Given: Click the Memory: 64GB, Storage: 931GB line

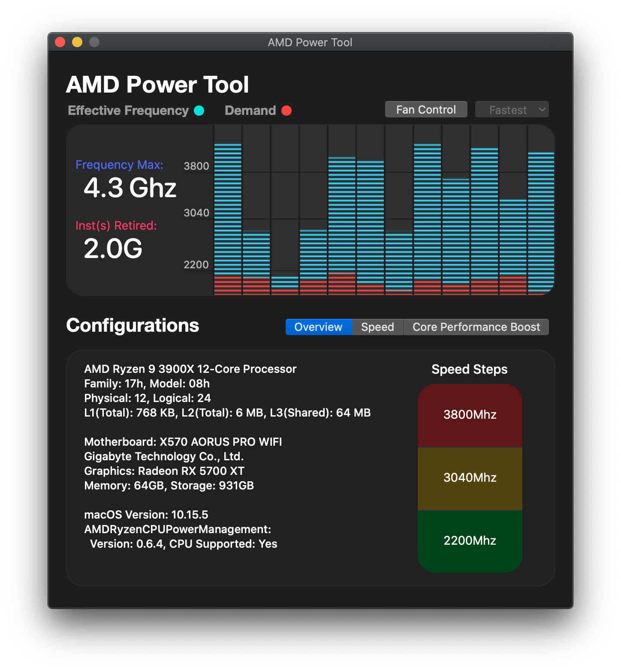Looking at the screenshot, I should pos(169,486).
